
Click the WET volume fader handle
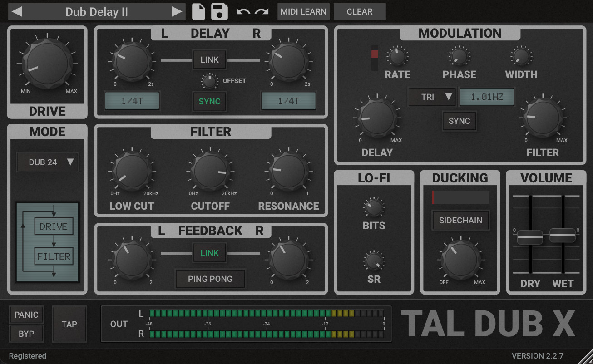point(563,236)
